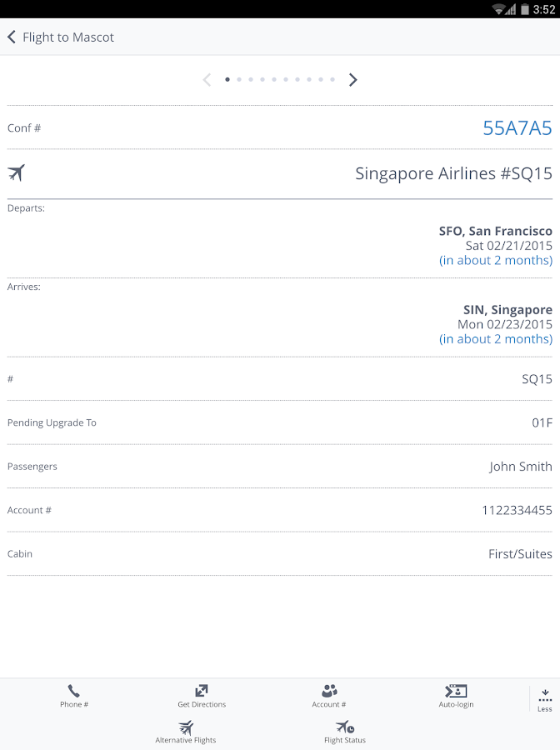
Task: Open Get Directions
Action: pos(202,692)
